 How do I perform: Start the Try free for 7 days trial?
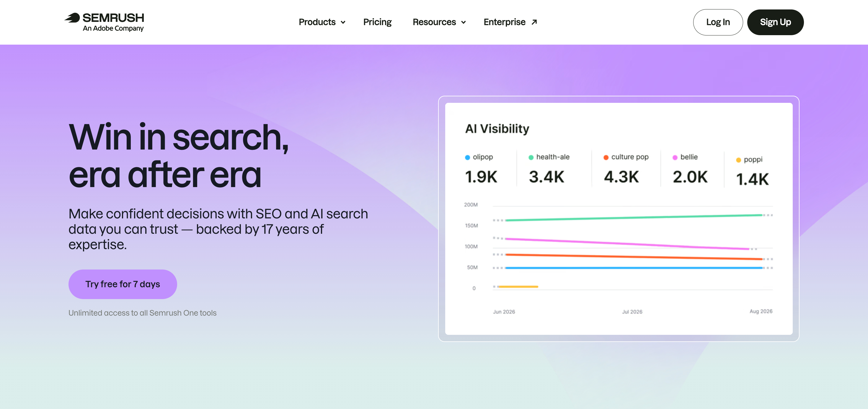tap(123, 284)
